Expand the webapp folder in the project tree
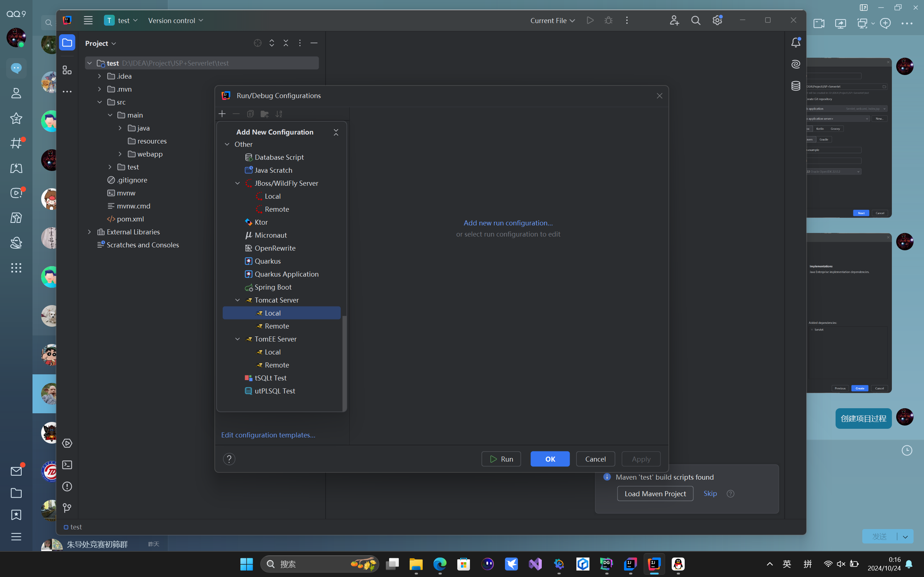The height and width of the screenshot is (577, 924). 120,154
